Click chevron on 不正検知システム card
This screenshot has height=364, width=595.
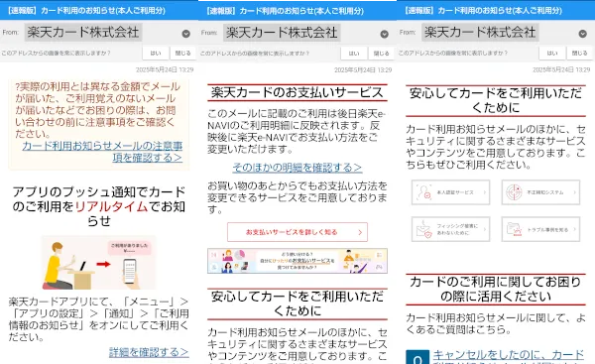point(574,192)
